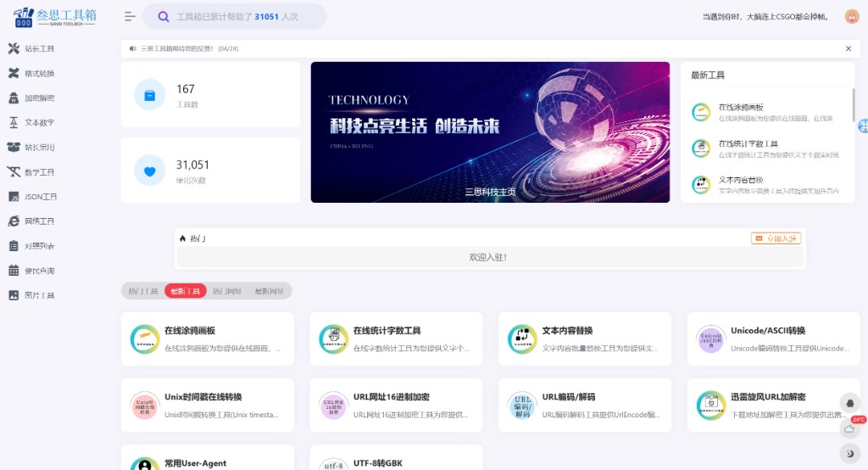This screenshot has height=470, width=868.
Task: Click the Unicode/ASCII转换 card icon
Action: coord(711,339)
